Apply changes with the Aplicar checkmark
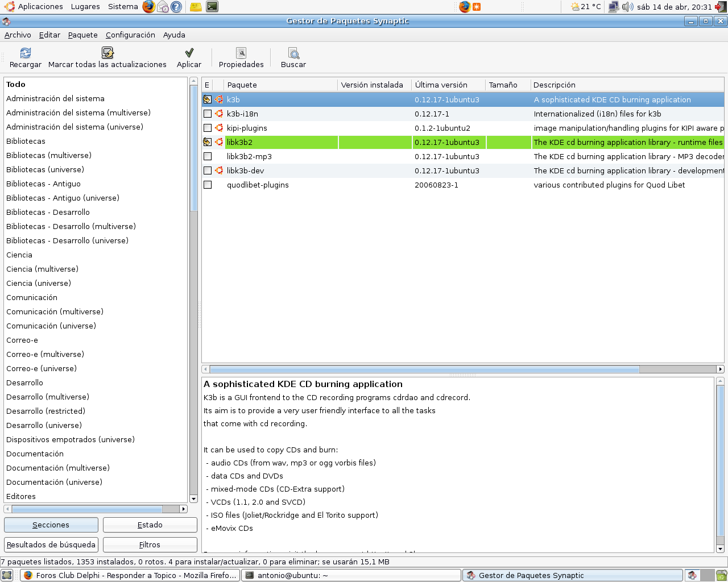Image resolution: width=728 pixels, height=582 pixels. (x=189, y=53)
